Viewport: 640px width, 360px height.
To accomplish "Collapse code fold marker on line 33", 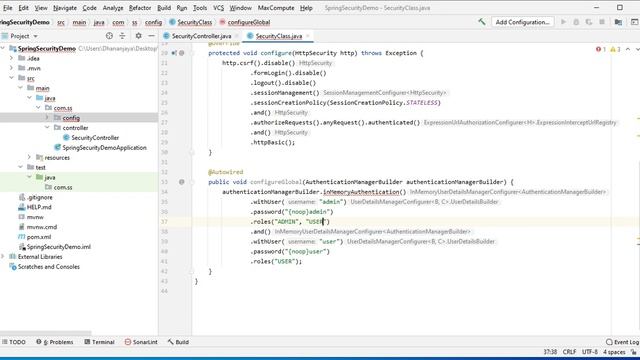I will click(x=192, y=182).
